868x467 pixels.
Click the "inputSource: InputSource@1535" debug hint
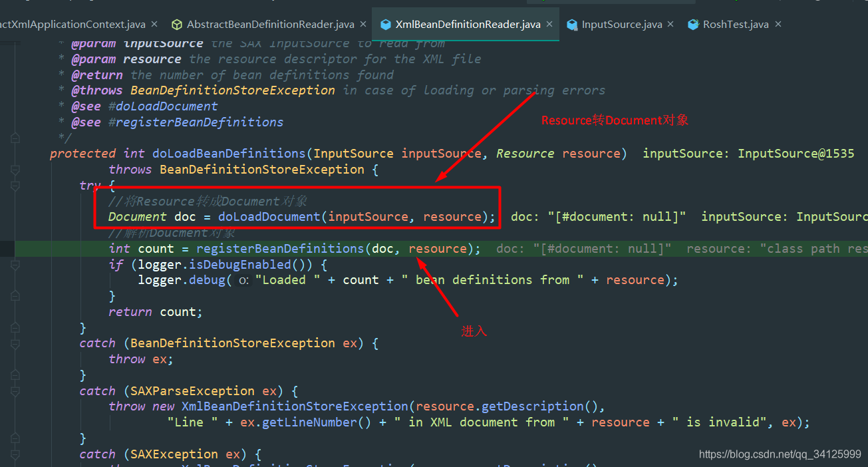point(748,154)
